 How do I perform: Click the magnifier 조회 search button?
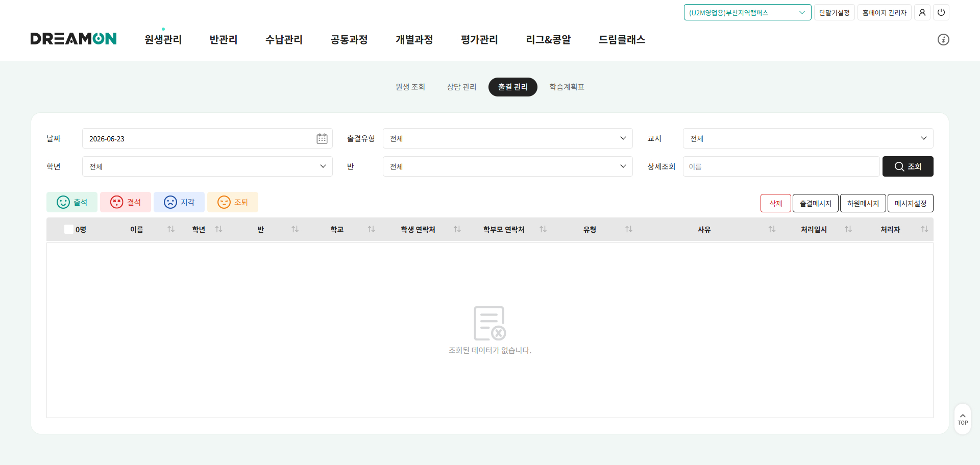click(908, 166)
